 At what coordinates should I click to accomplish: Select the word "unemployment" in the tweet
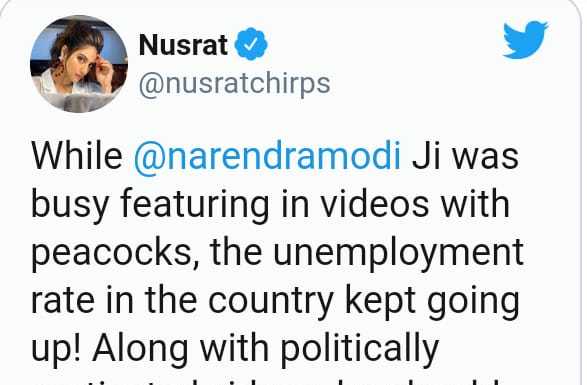tap(398, 254)
